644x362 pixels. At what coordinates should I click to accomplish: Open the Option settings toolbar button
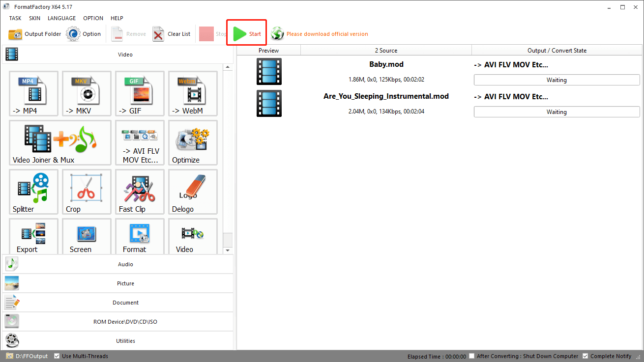pos(84,34)
